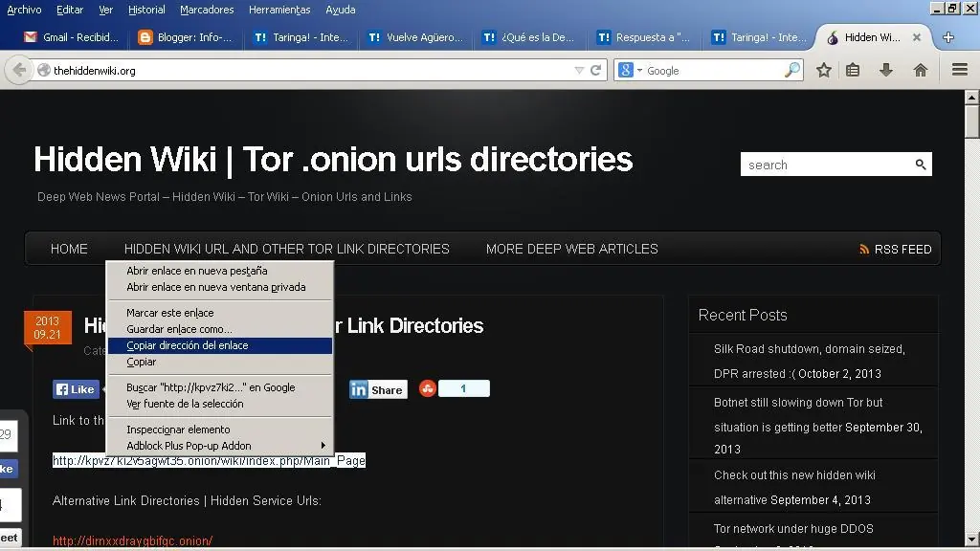Select Abrir enlace en nueva ventana privada
980x551 pixels.
(x=220, y=287)
